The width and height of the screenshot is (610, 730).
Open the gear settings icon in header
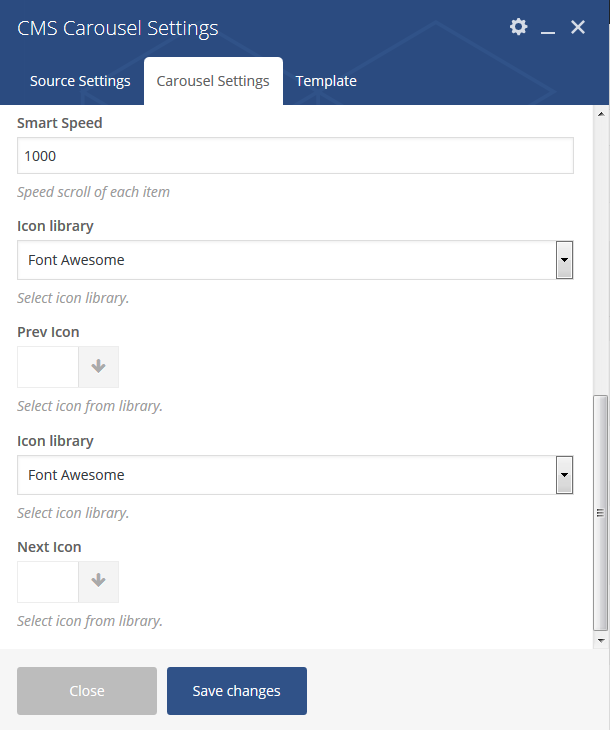point(518,27)
